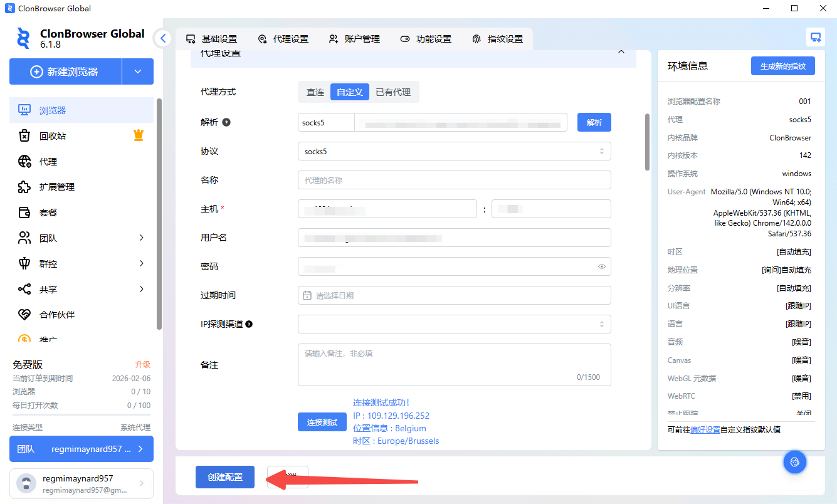Open the 协议 socks5 dropdown
The height and width of the screenshot is (504, 837).
[x=454, y=151]
